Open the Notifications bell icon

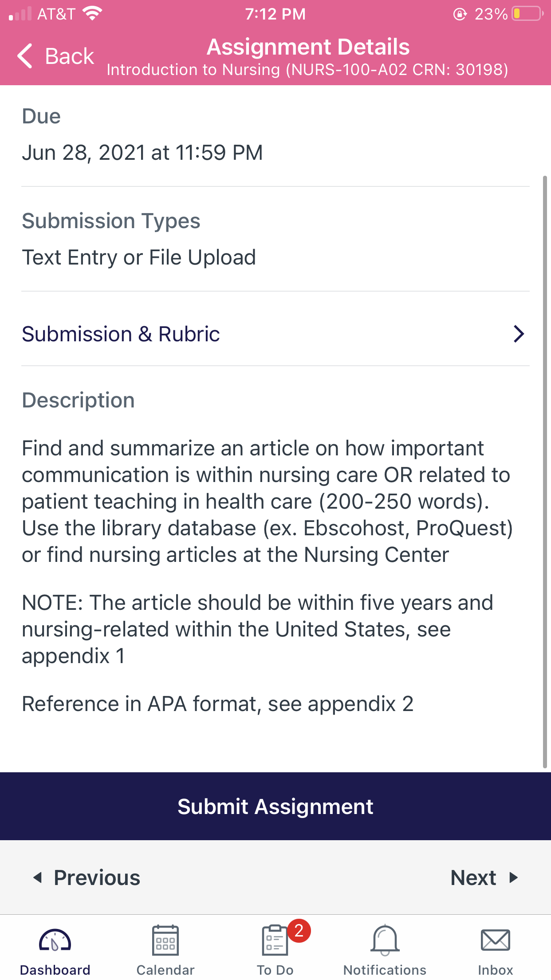[x=385, y=940]
